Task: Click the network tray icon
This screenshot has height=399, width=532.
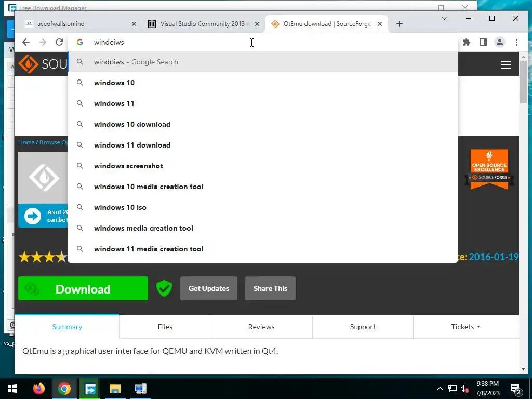Action: point(453,389)
